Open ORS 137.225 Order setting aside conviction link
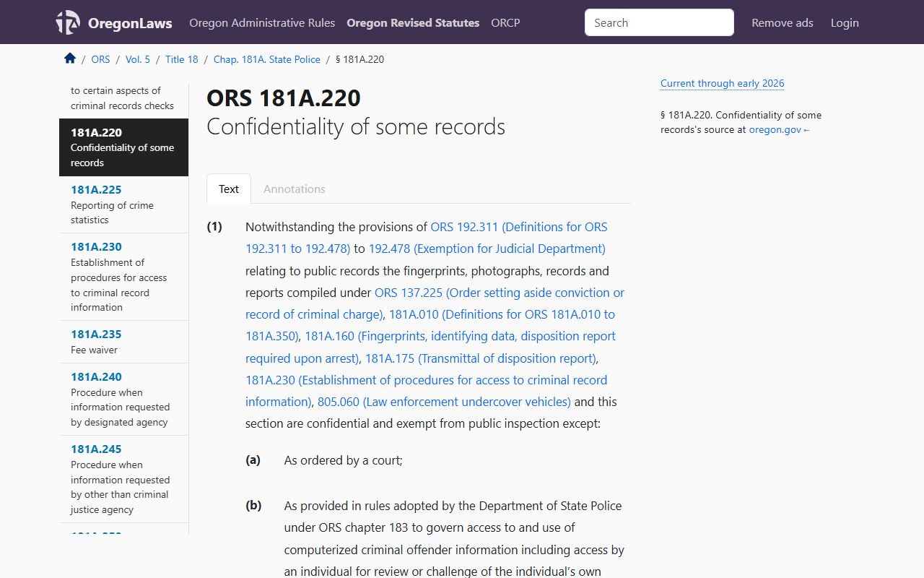The height and width of the screenshot is (578, 924). [x=435, y=303]
